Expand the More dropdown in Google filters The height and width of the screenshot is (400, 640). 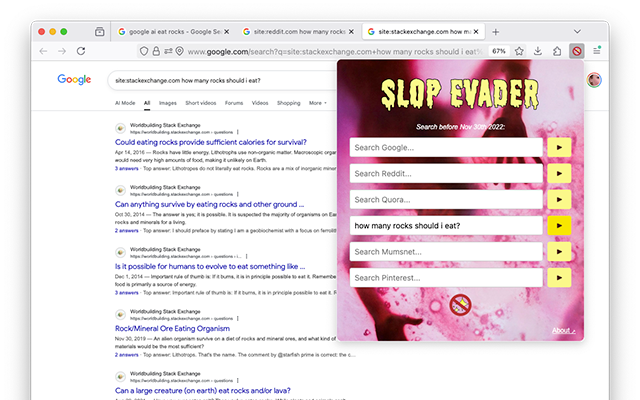(316, 102)
